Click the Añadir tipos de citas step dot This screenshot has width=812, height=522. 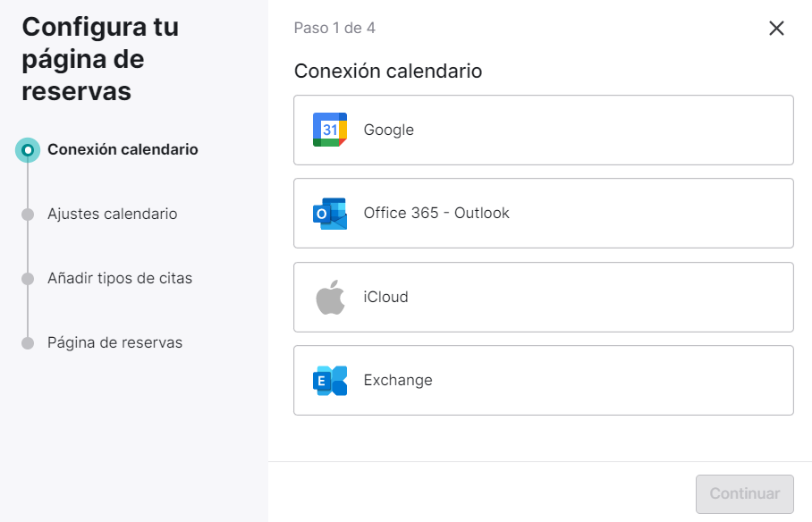[x=28, y=279]
